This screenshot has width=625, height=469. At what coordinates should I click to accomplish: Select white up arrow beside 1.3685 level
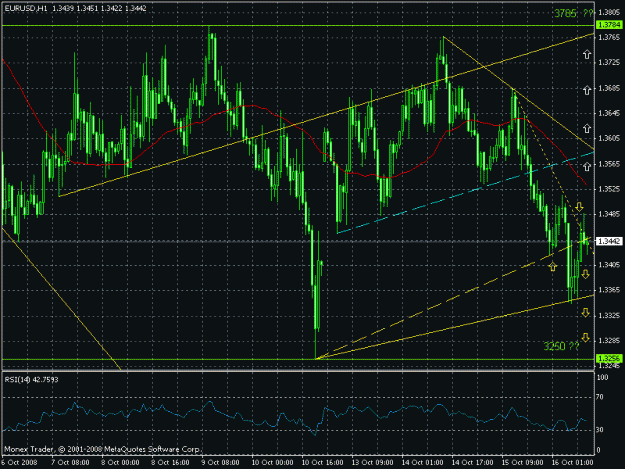point(587,90)
